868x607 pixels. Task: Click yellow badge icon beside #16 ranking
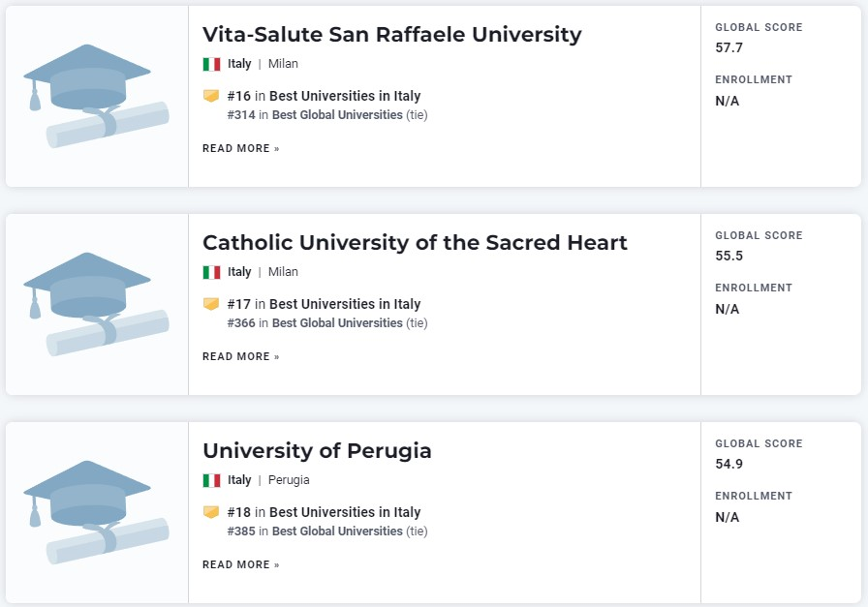pyautogui.click(x=211, y=96)
